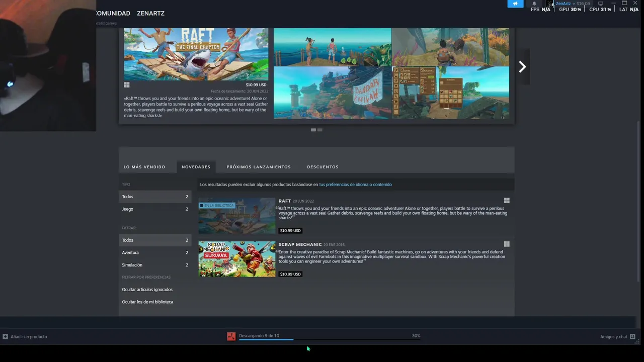Switch to LO MÁS VENDIDO tab
Image resolution: width=644 pixels, height=362 pixels.
[x=144, y=167]
